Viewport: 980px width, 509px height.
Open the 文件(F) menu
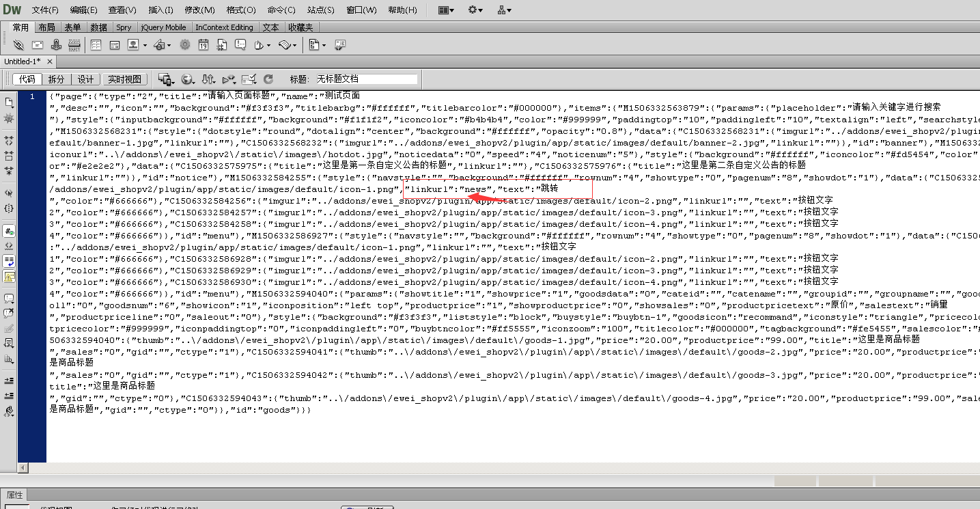click(45, 10)
